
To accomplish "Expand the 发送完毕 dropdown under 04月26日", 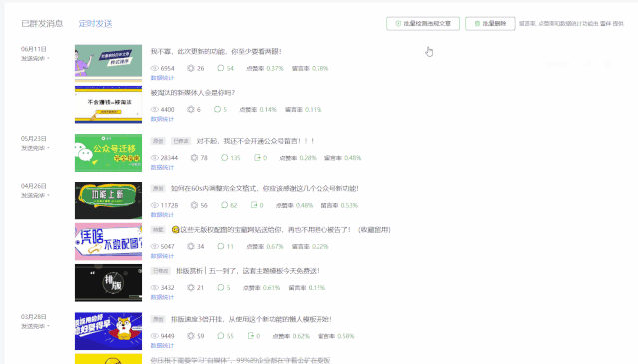I will click(35, 195).
